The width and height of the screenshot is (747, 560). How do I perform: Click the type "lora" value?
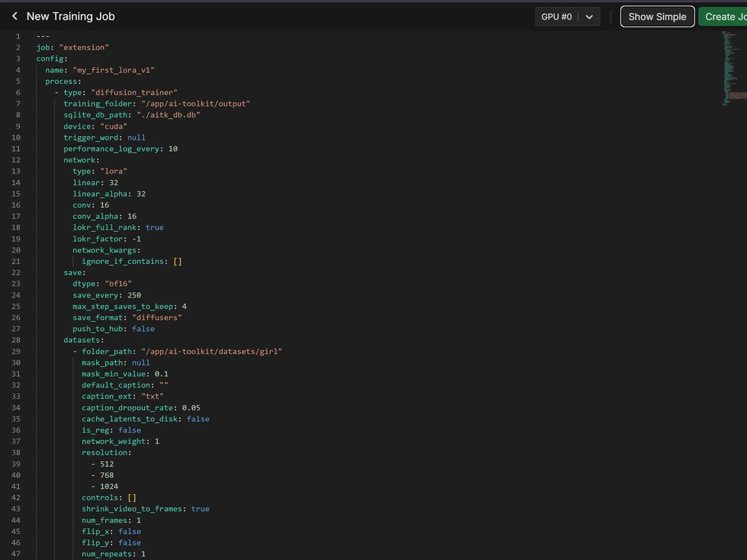coord(113,171)
